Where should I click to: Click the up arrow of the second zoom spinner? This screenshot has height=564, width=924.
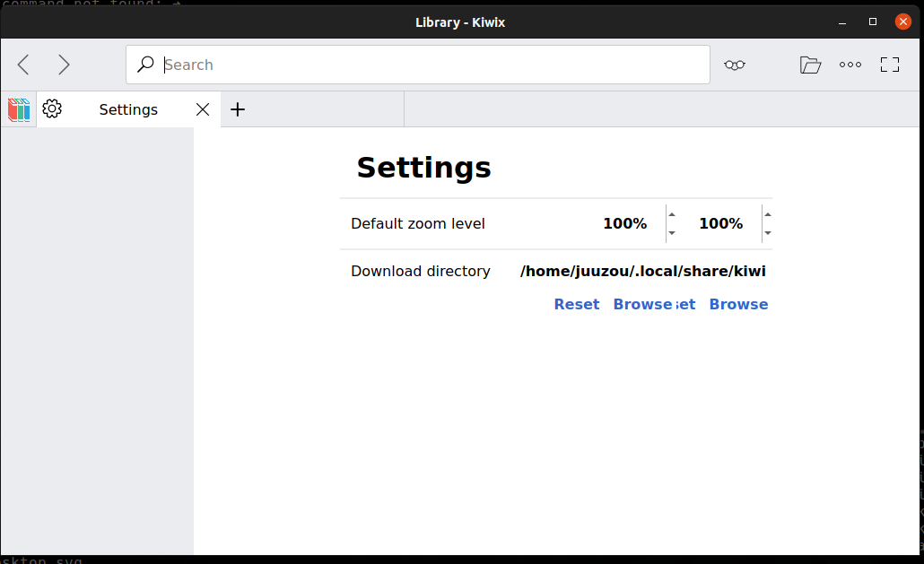767,215
